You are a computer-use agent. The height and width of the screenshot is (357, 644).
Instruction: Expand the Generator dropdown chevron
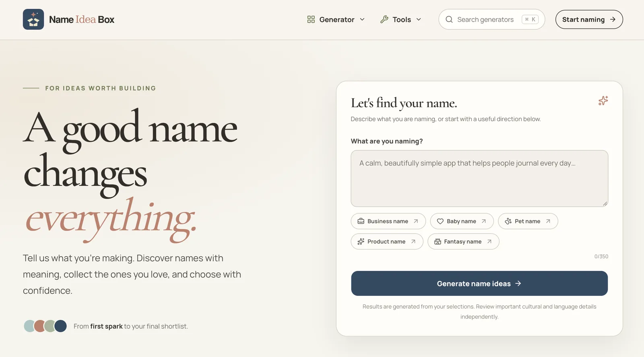362,19
